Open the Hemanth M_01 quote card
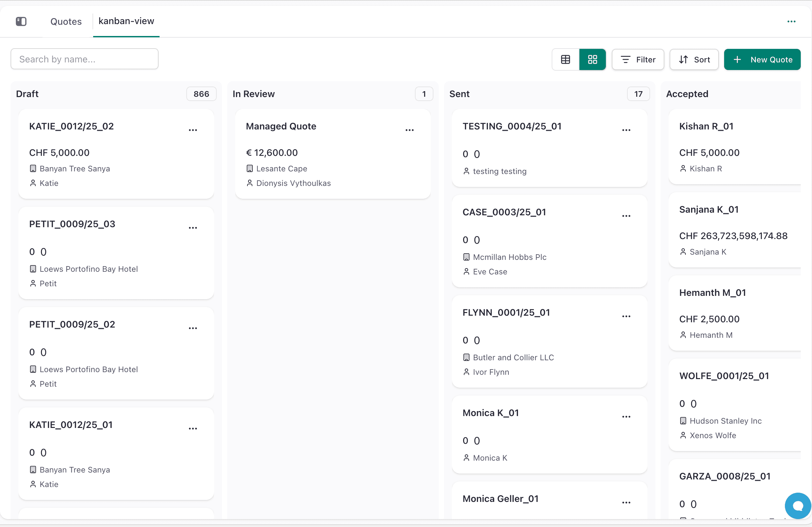Screen dimensions: 812x527 pos(735,313)
